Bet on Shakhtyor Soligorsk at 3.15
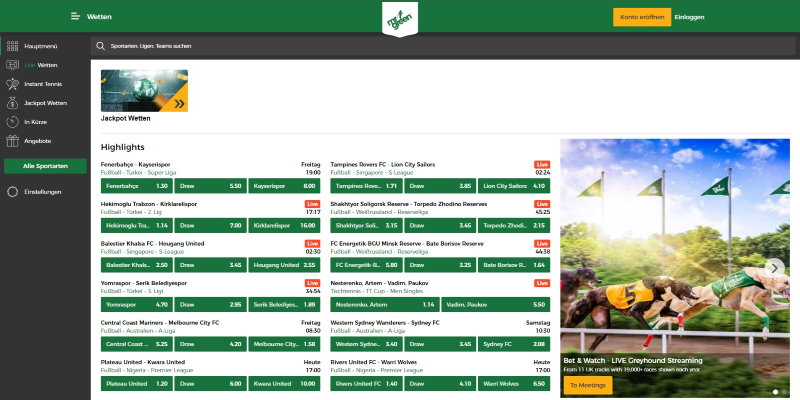Viewport: 800px width, 400px height. click(366, 226)
